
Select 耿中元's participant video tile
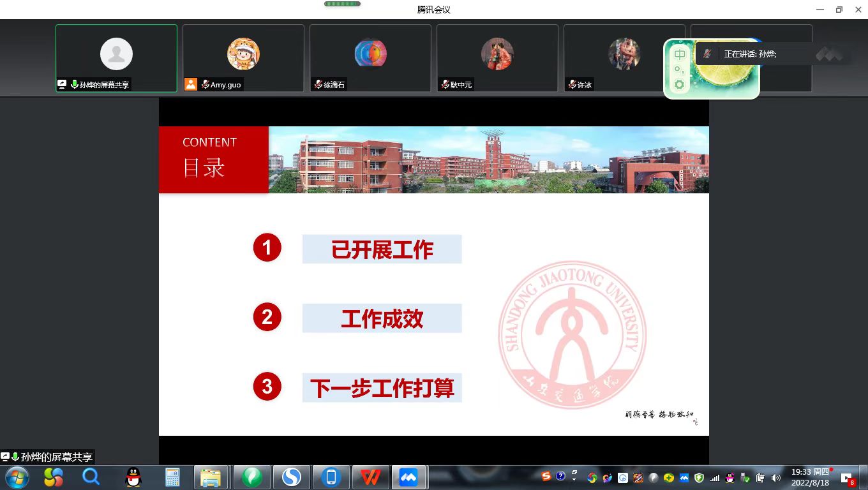497,58
